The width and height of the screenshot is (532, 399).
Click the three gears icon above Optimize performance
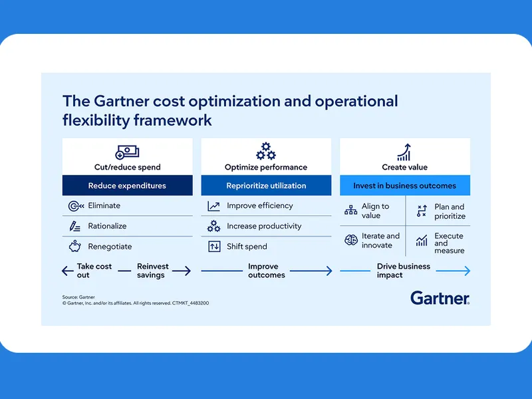pos(266,152)
